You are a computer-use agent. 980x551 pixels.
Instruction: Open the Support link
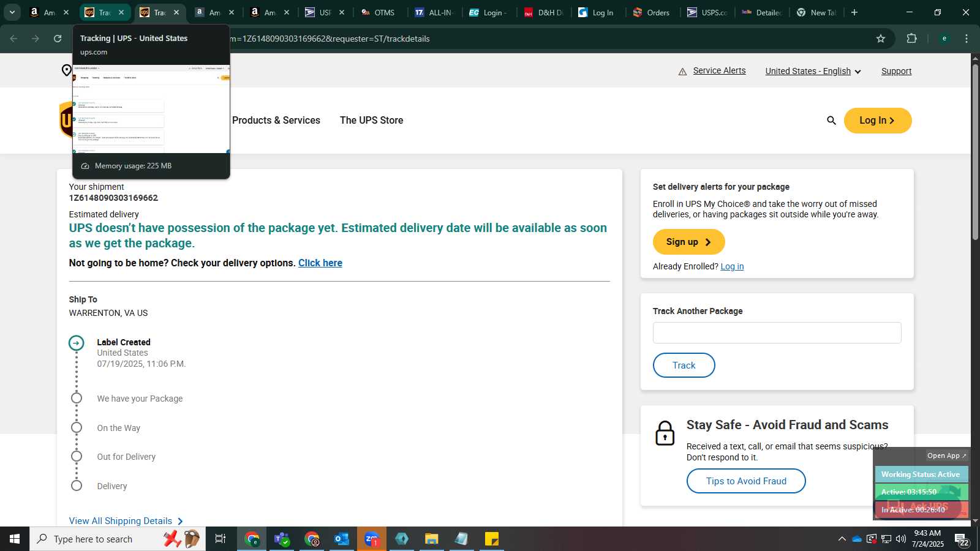click(897, 71)
